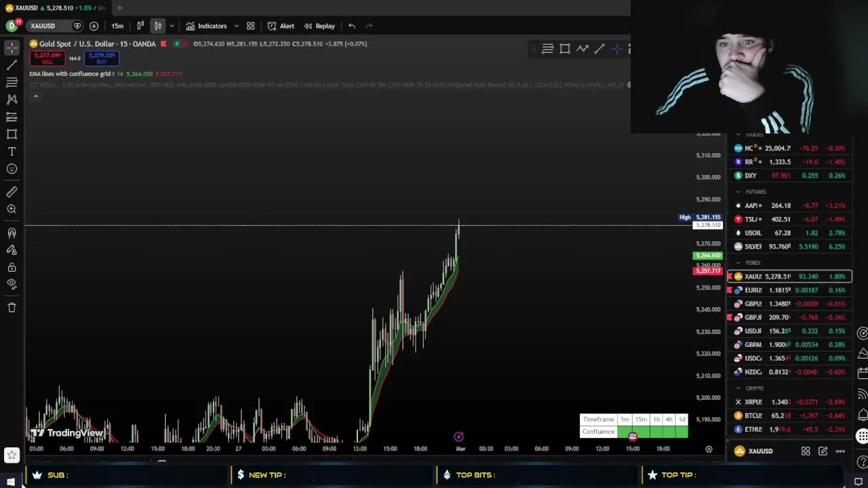The height and width of the screenshot is (488, 868).
Task: Collapse the CRYPTO watchlist section
Action: [738, 388]
